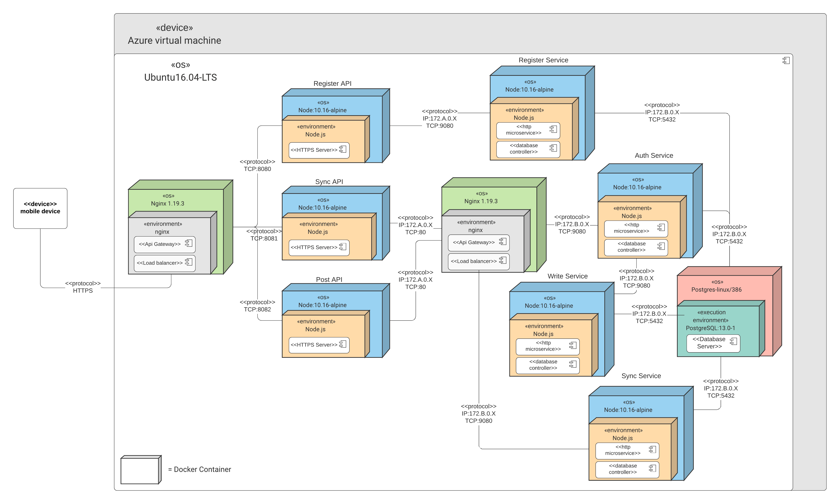Click the component icon in Ubuntu OS frame corner
Image resolution: width=840 pixels, height=504 pixels.
coord(786,60)
